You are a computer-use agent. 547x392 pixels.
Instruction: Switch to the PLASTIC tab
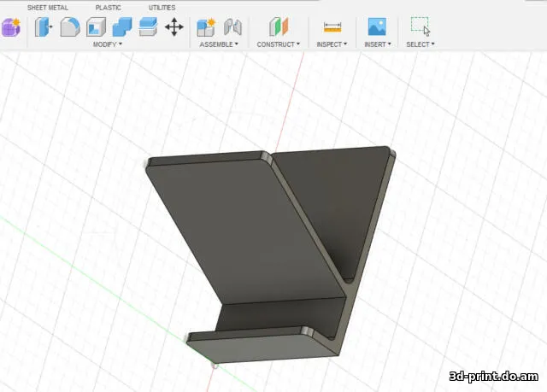tap(109, 8)
